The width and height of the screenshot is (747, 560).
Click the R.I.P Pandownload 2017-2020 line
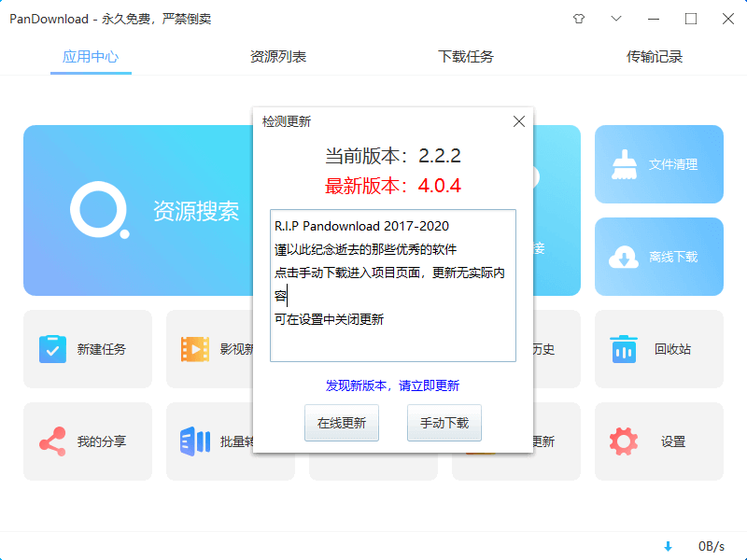[x=361, y=226]
